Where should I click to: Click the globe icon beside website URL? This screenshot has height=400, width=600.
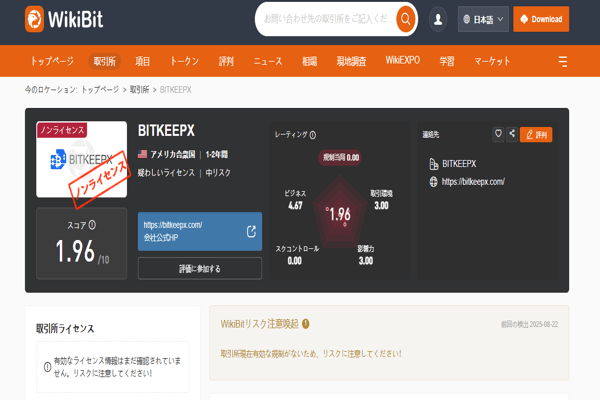(433, 181)
